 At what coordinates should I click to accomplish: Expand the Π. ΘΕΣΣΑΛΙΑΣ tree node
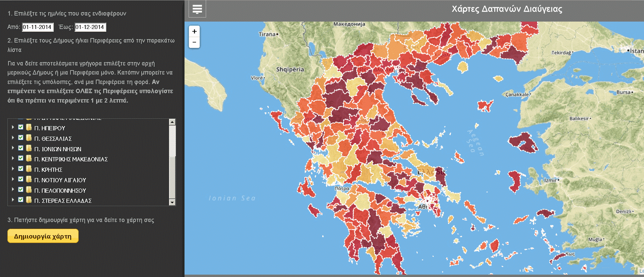(x=13, y=138)
